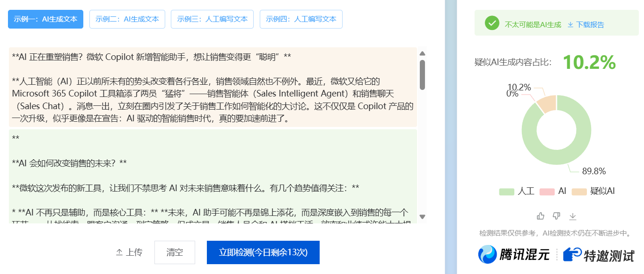Click the 不太可能是AI生成 result text
This screenshot has height=274, width=644.
(533, 25)
